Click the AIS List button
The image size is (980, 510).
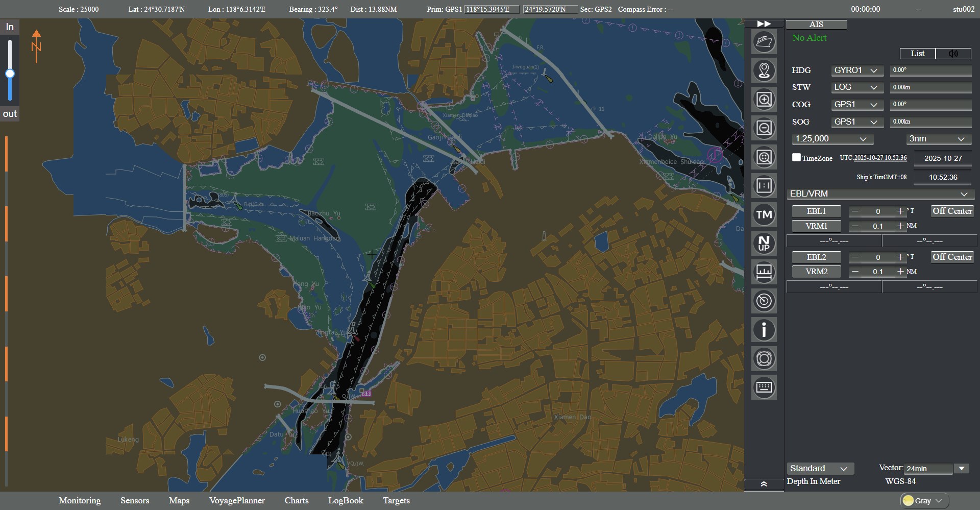click(x=917, y=54)
